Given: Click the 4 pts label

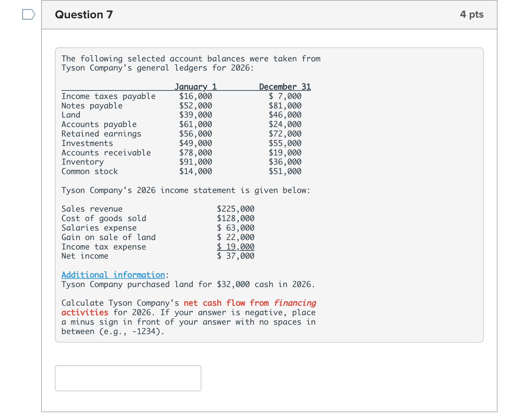Looking at the screenshot, I should click(471, 14).
